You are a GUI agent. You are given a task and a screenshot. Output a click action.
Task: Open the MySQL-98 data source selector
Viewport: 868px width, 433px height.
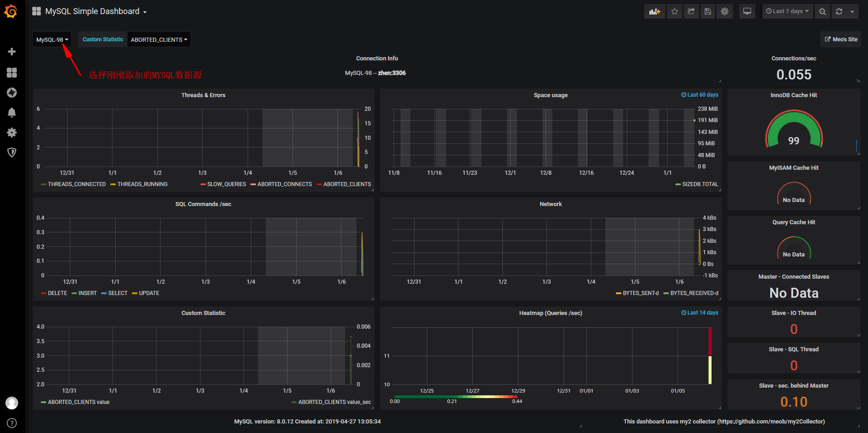(x=52, y=39)
